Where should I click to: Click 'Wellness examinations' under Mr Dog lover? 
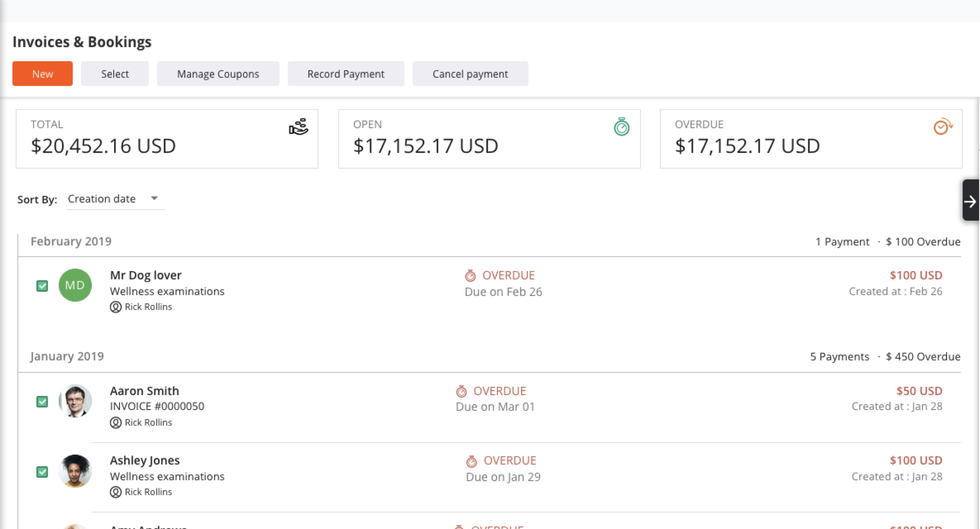click(167, 291)
